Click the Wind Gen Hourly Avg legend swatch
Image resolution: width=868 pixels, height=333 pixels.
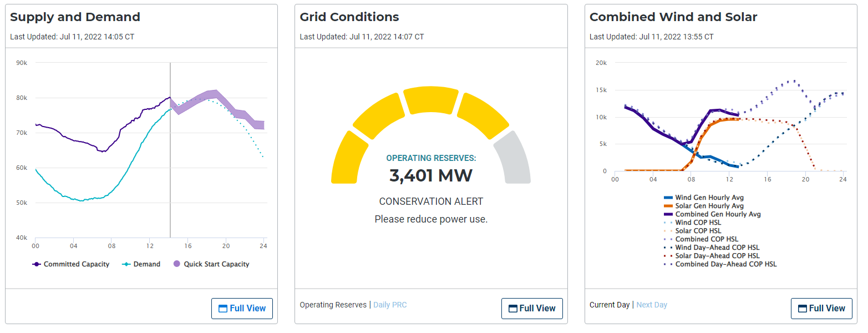click(x=668, y=198)
